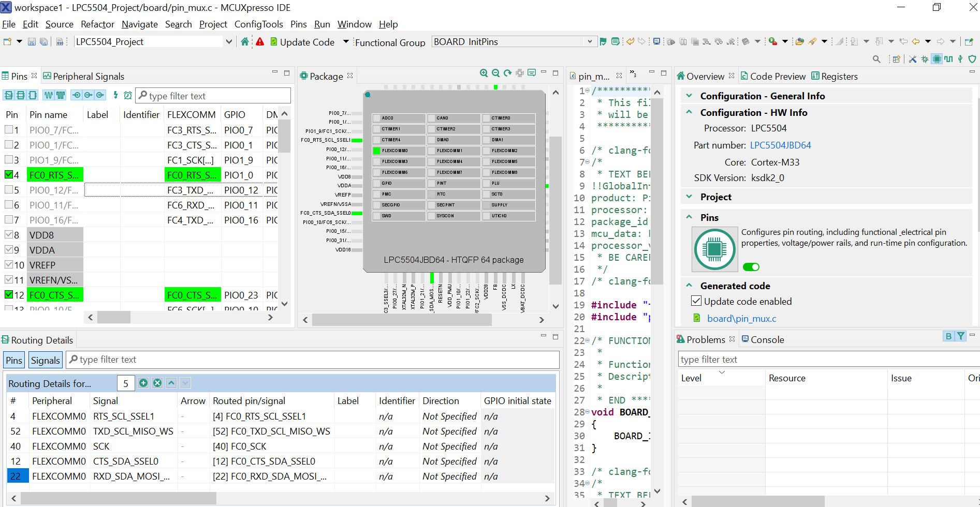Click the Problems filter funnel icon
This screenshot has width=980, height=507.
click(961, 336)
